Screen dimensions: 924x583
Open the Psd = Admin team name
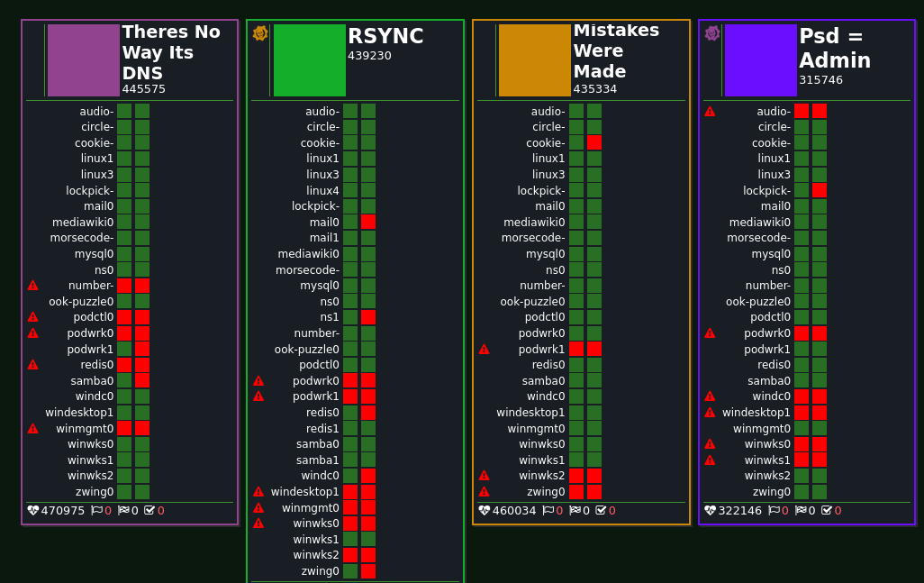coord(834,49)
